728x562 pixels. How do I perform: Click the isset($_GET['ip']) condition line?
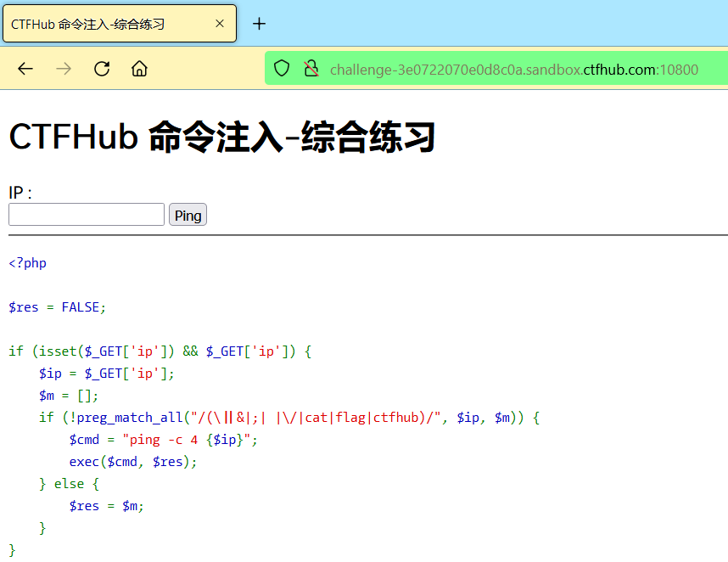coord(160,351)
